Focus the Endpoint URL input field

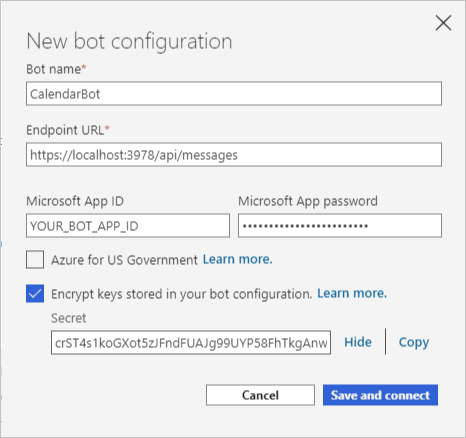(234, 155)
